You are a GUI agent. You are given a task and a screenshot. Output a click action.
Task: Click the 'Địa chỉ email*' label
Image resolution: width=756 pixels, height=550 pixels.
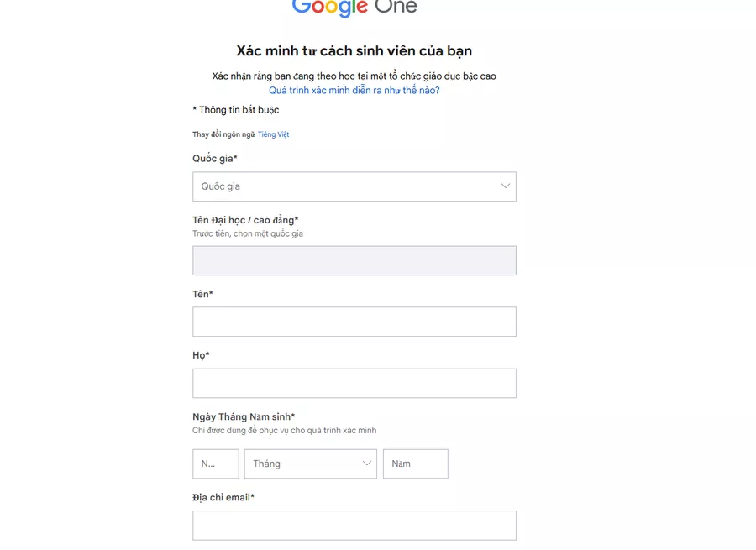tap(223, 497)
